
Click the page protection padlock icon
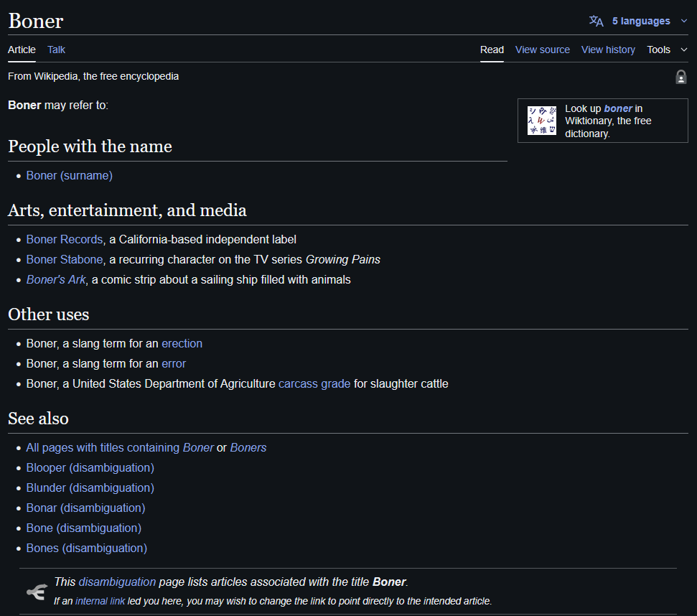coord(680,77)
